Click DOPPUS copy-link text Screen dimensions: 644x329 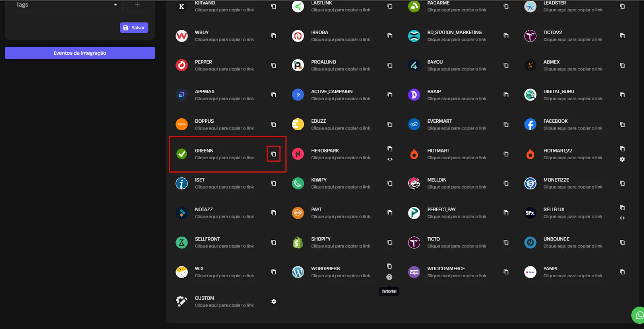click(225, 128)
